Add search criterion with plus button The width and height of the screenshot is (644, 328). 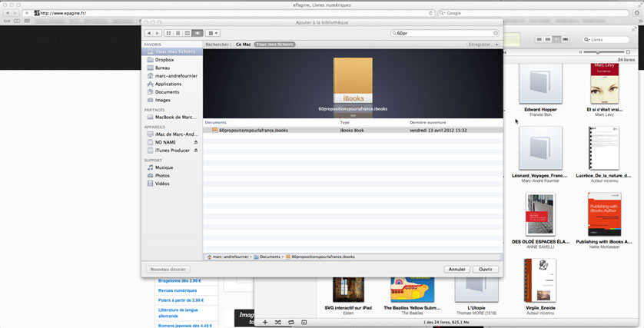coord(496,45)
